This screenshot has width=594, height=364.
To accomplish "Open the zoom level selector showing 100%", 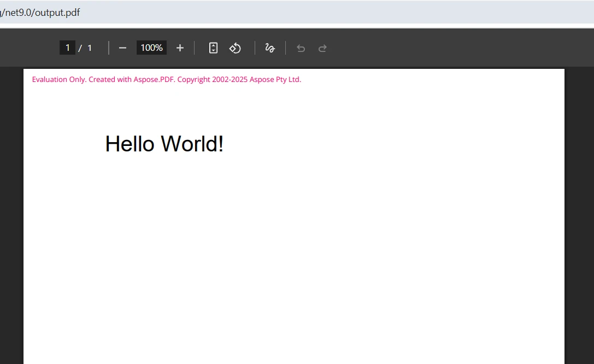I will coord(151,48).
